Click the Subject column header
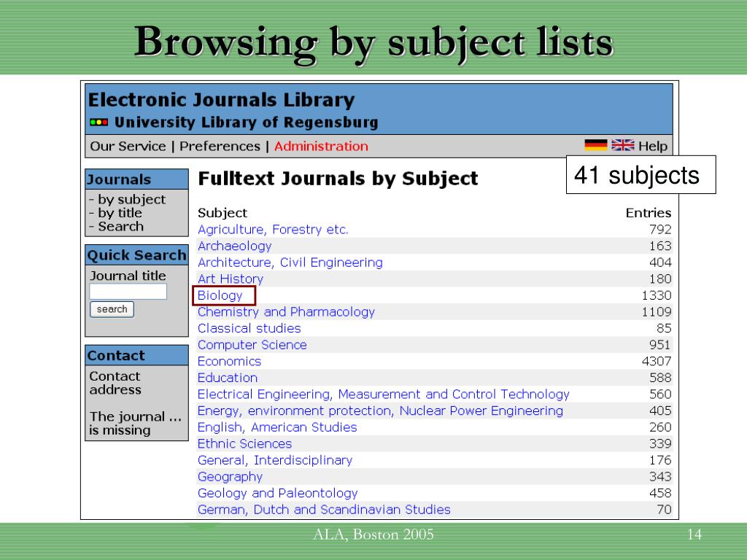 (x=222, y=213)
